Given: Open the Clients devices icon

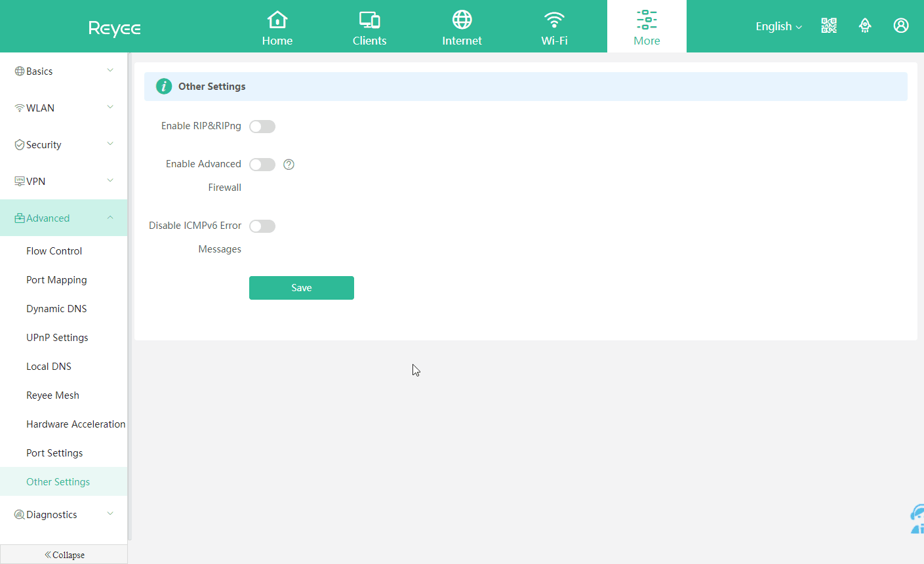Looking at the screenshot, I should click(369, 20).
